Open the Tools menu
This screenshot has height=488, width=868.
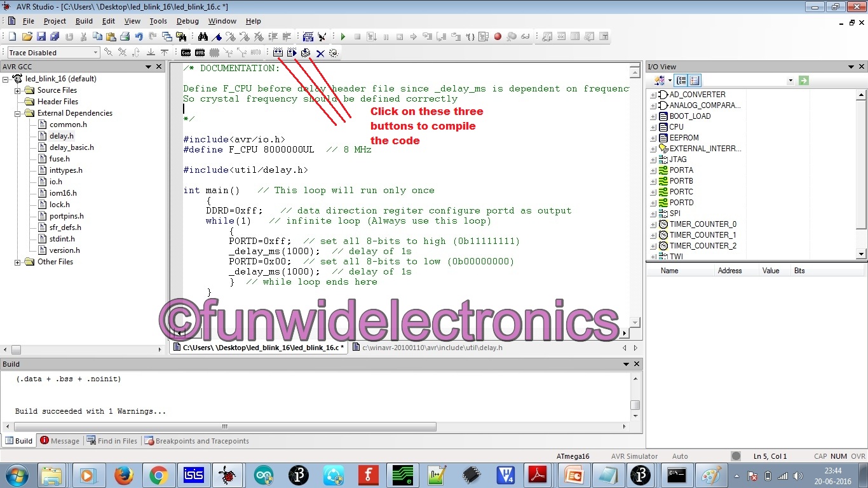(158, 21)
